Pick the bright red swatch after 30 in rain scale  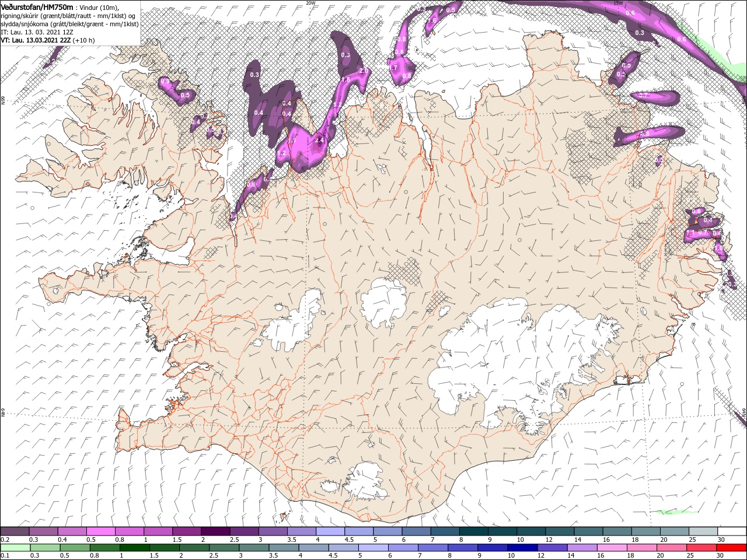point(731,547)
